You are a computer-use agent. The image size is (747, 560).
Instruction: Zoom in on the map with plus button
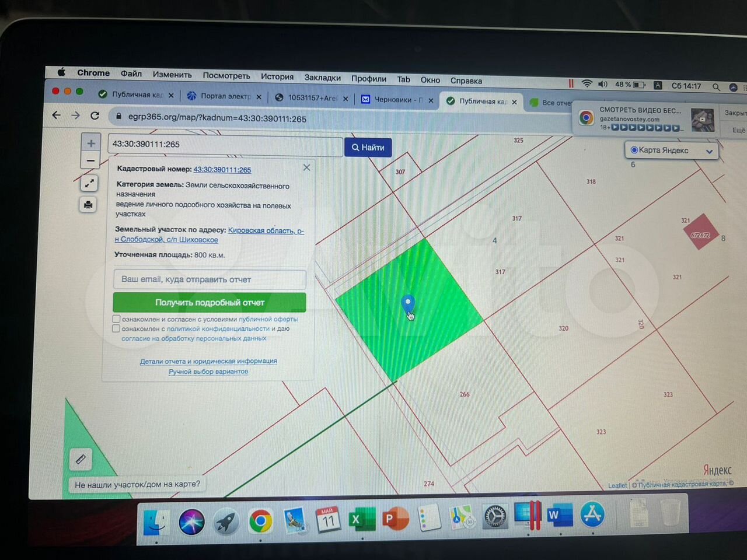coord(91,143)
